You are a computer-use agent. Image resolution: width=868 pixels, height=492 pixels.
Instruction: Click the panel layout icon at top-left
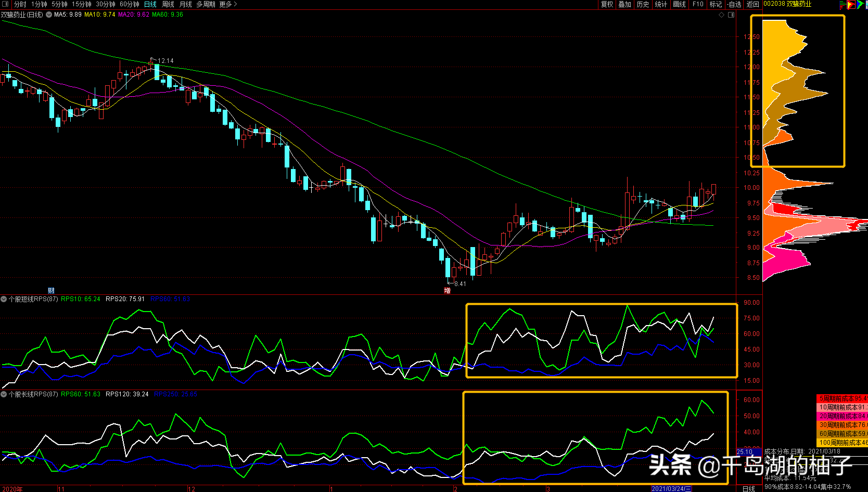pos(5,4)
